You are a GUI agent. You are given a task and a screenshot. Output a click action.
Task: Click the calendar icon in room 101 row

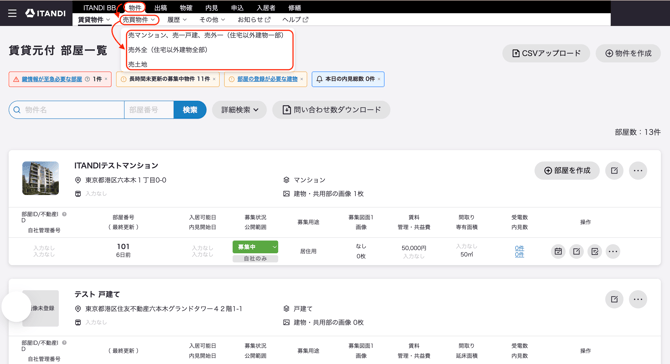click(558, 251)
